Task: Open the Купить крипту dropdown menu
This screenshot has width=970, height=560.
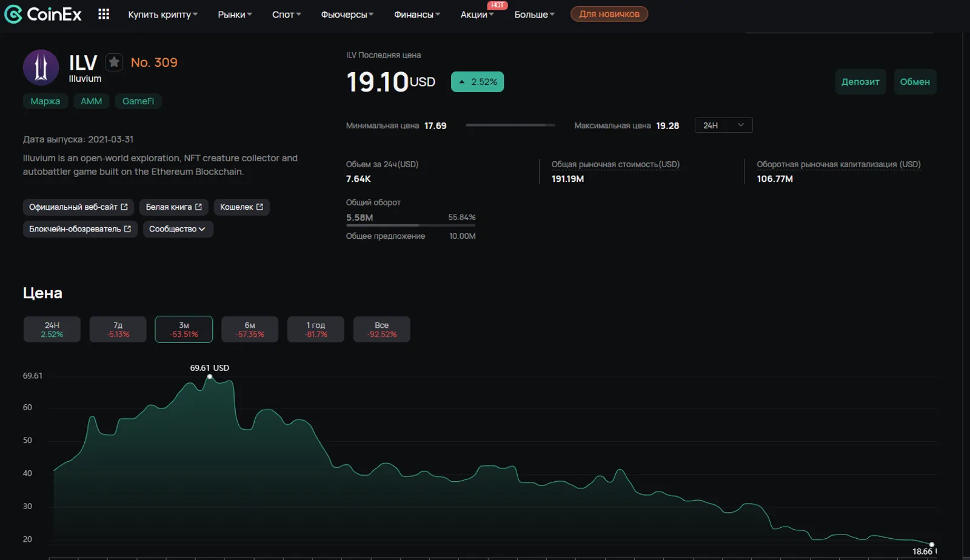Action: pyautogui.click(x=162, y=15)
